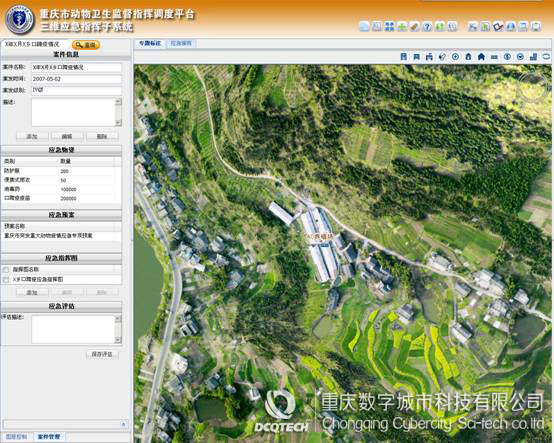Click the orange 查询 search button
The width and height of the screenshot is (554, 443).
click(x=86, y=45)
